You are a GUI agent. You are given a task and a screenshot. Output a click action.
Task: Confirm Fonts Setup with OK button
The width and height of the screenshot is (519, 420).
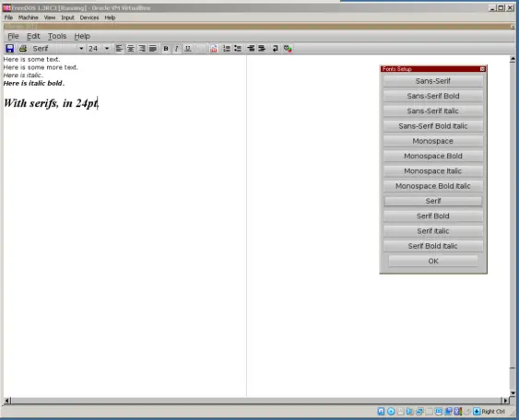pos(433,261)
